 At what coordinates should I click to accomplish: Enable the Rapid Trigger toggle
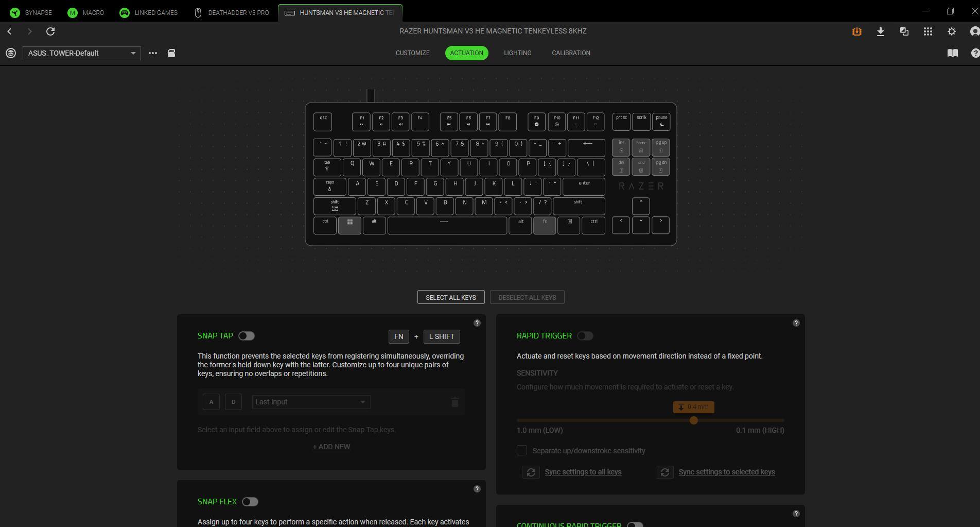coord(585,336)
